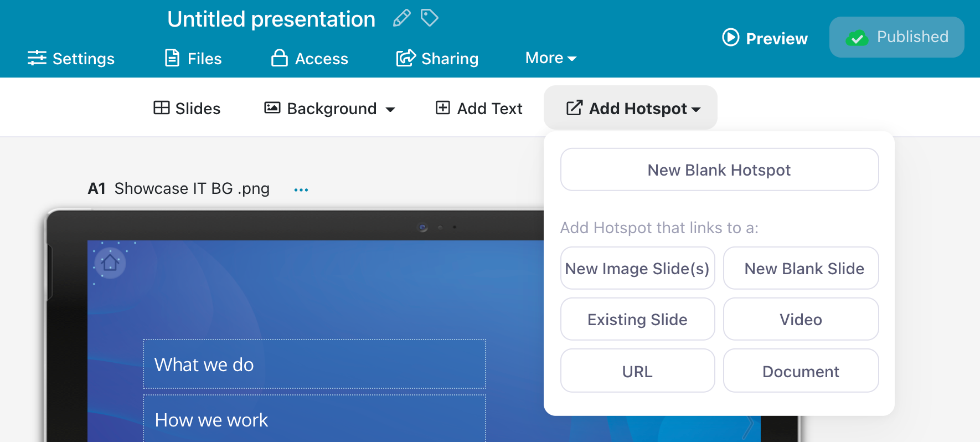
Task: Click the Slides grid icon
Action: click(x=162, y=107)
